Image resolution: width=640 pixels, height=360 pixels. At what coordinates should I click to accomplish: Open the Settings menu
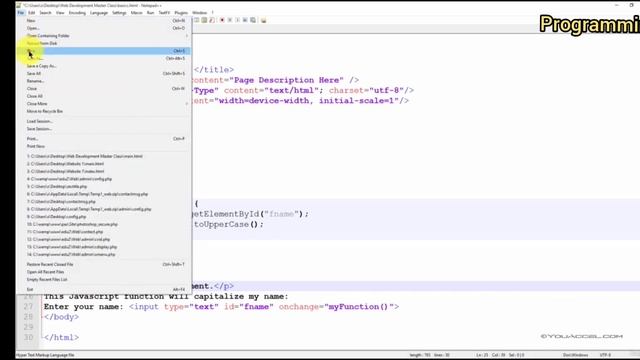119,13
